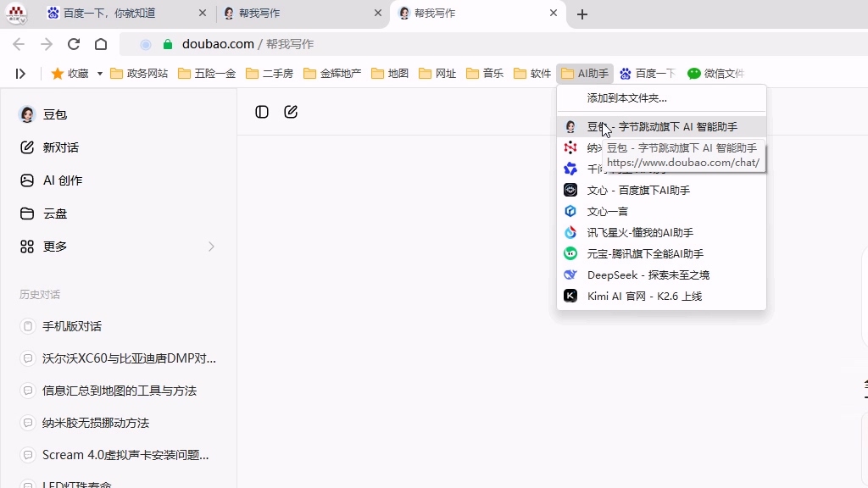The image size is (868, 488).
Task: Close the 百度一下 tab
Action: (203, 13)
